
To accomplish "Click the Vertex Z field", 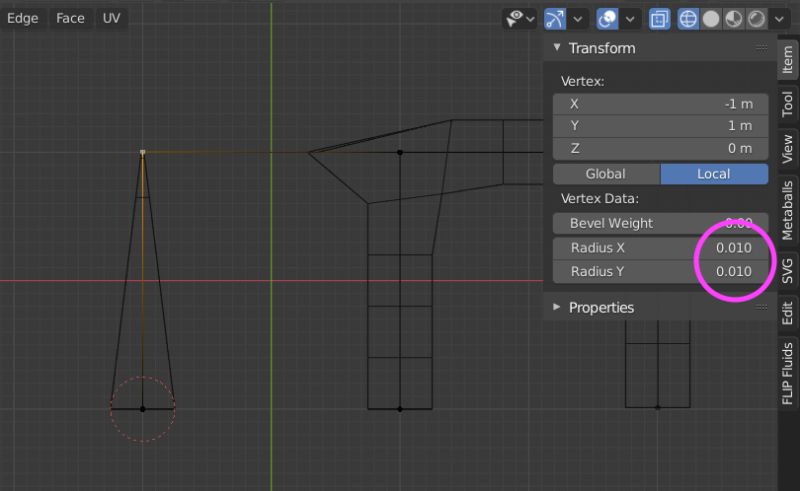I will pyautogui.click(x=660, y=149).
